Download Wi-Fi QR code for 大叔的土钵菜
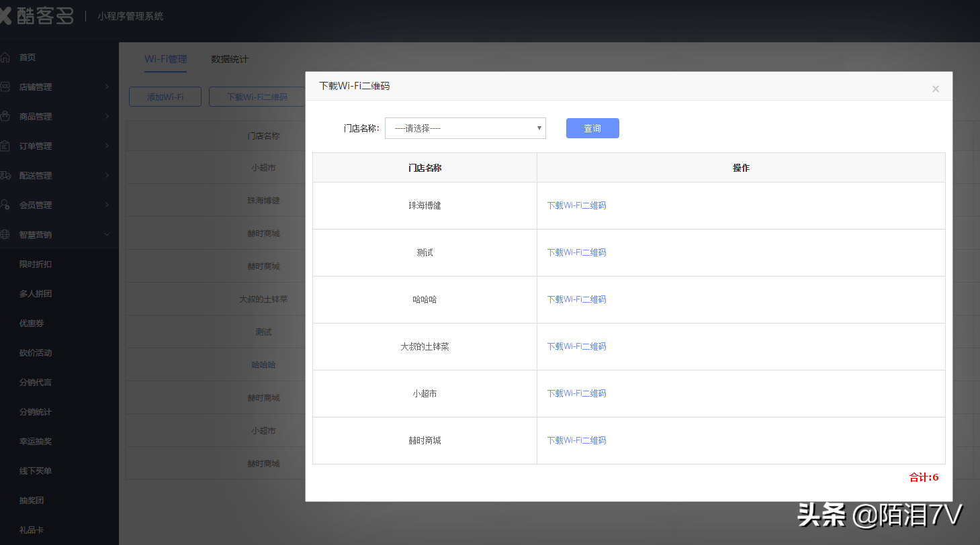 click(x=576, y=346)
